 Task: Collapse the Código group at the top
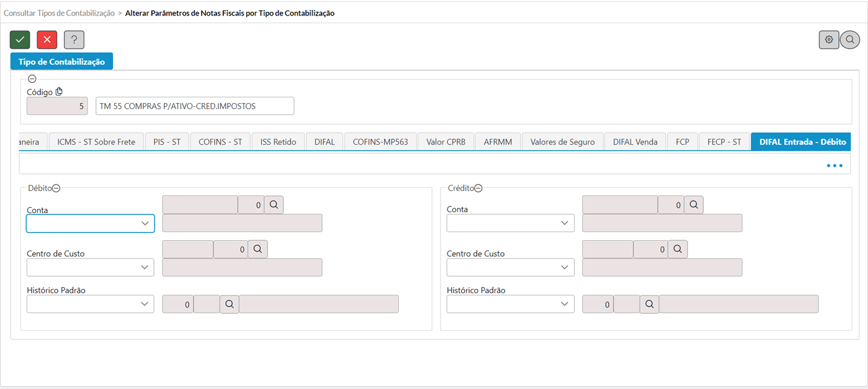click(x=32, y=79)
